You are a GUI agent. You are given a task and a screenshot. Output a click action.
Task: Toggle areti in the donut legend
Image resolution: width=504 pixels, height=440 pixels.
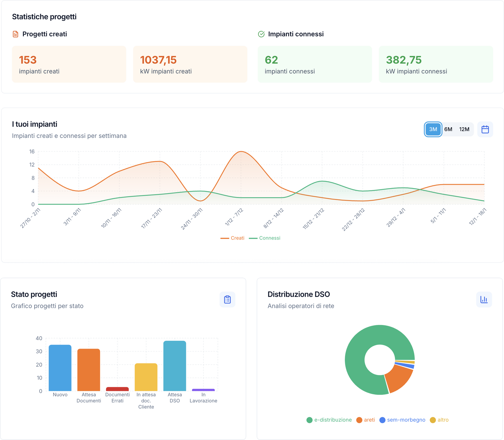pos(366,420)
